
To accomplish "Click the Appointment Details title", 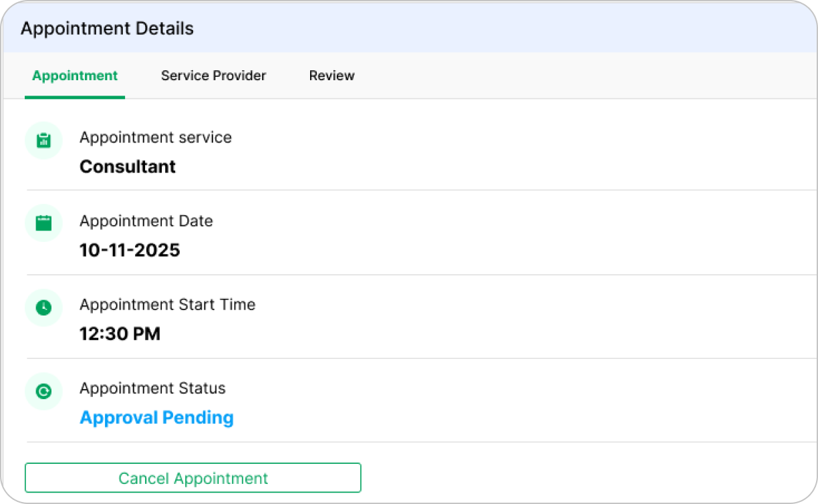I will tap(107, 29).
